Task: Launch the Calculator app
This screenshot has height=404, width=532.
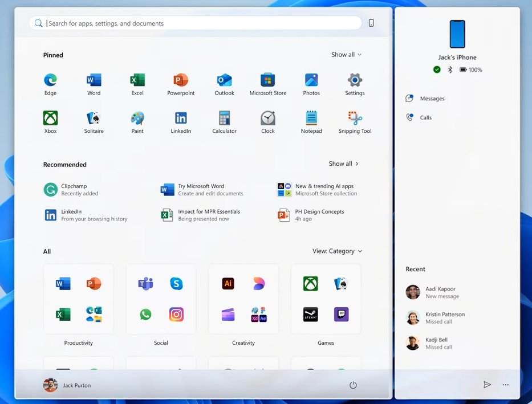Action: [224, 122]
